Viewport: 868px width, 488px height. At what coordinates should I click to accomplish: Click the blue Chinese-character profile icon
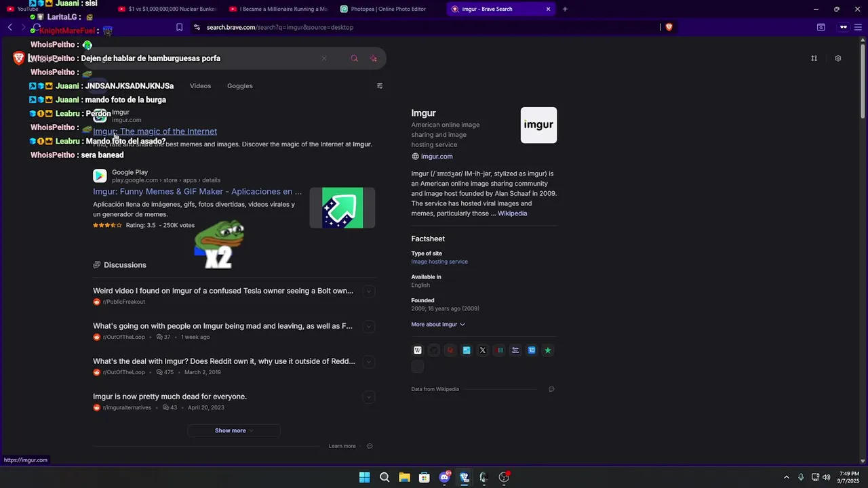pyautogui.click(x=532, y=350)
